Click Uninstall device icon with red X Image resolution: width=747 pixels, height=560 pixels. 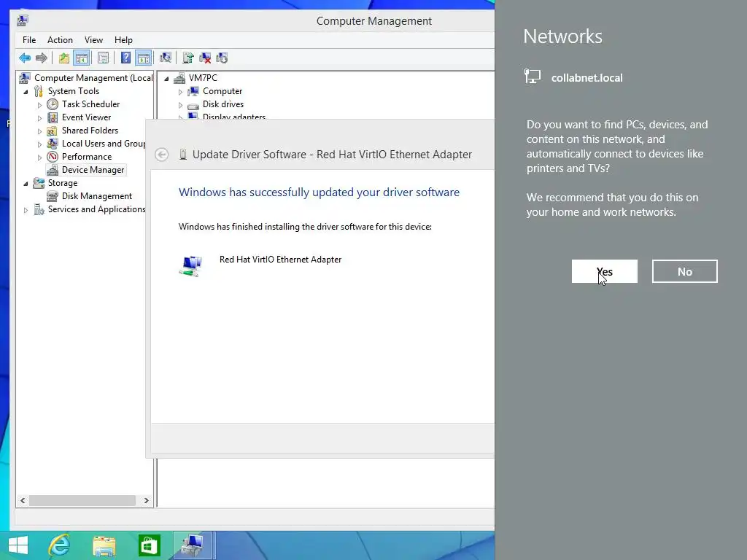click(205, 58)
